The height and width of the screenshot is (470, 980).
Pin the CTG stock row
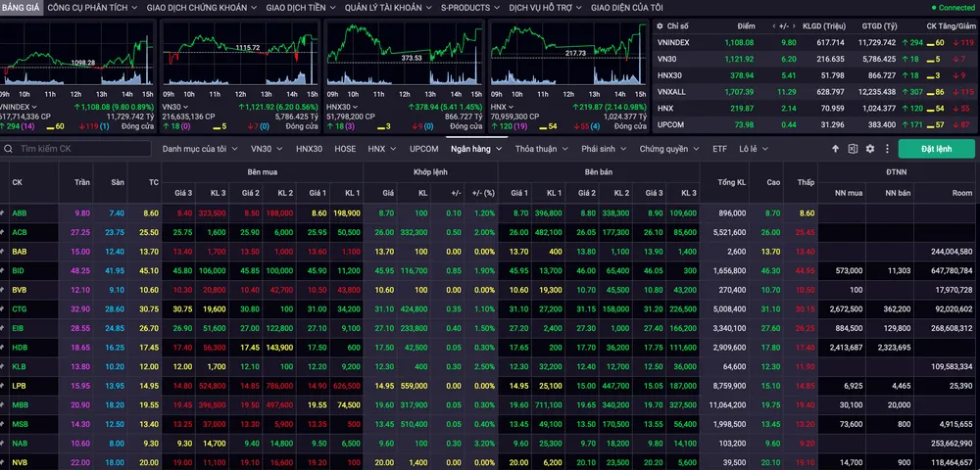(x=3, y=308)
